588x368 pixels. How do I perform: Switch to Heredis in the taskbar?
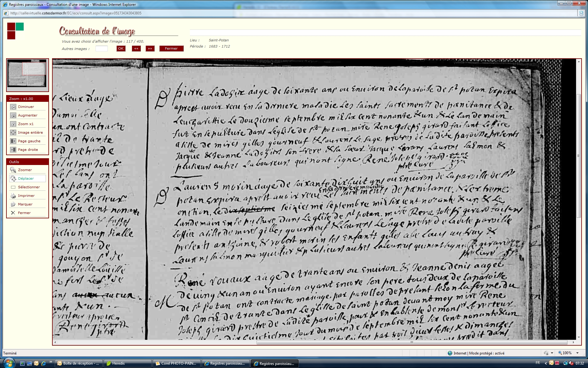(127, 363)
